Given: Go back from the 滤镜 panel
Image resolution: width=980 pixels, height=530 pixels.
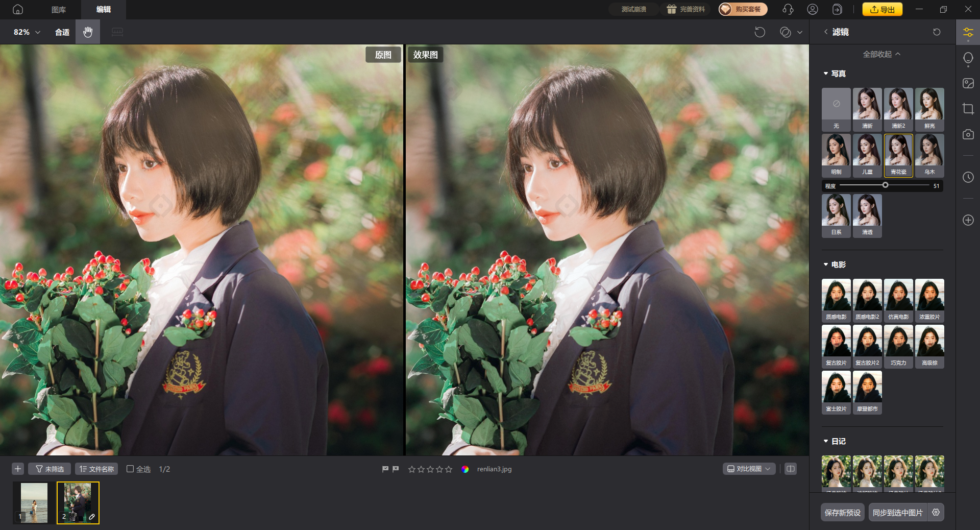Looking at the screenshot, I should [826, 32].
